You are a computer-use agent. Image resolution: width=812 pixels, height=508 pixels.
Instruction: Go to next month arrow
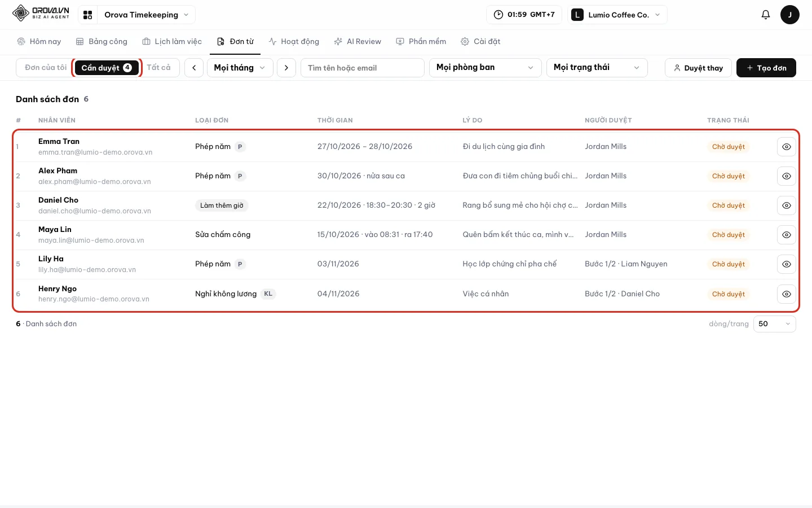(286, 68)
